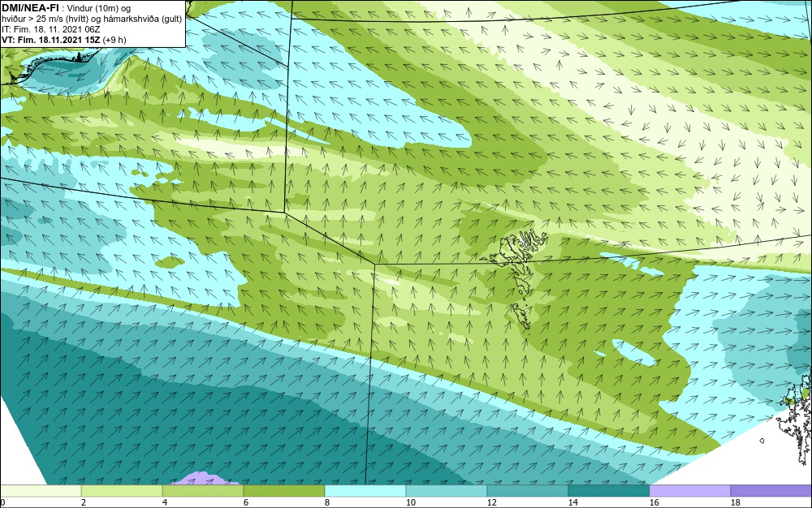Click the 12–14 m/s teal legend swatch

pyautogui.click(x=528, y=490)
